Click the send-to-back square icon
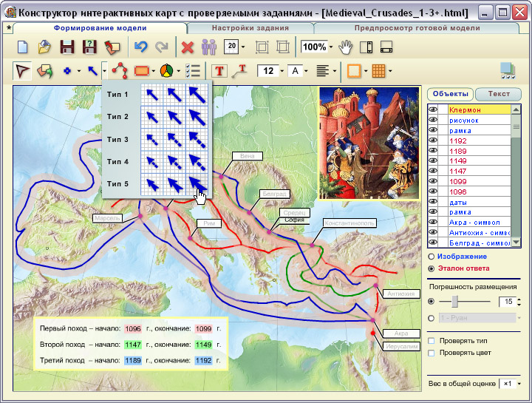 282,47
